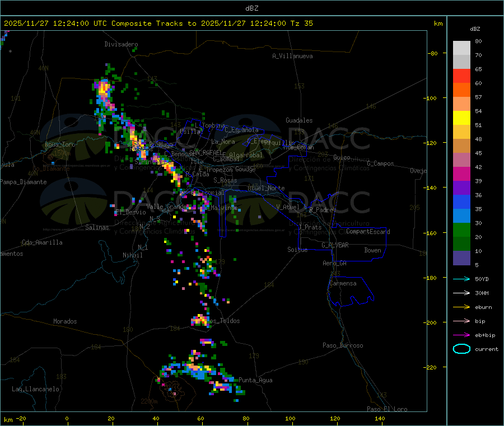Click the 50YD legend label
504x426 pixels.
tap(482, 279)
